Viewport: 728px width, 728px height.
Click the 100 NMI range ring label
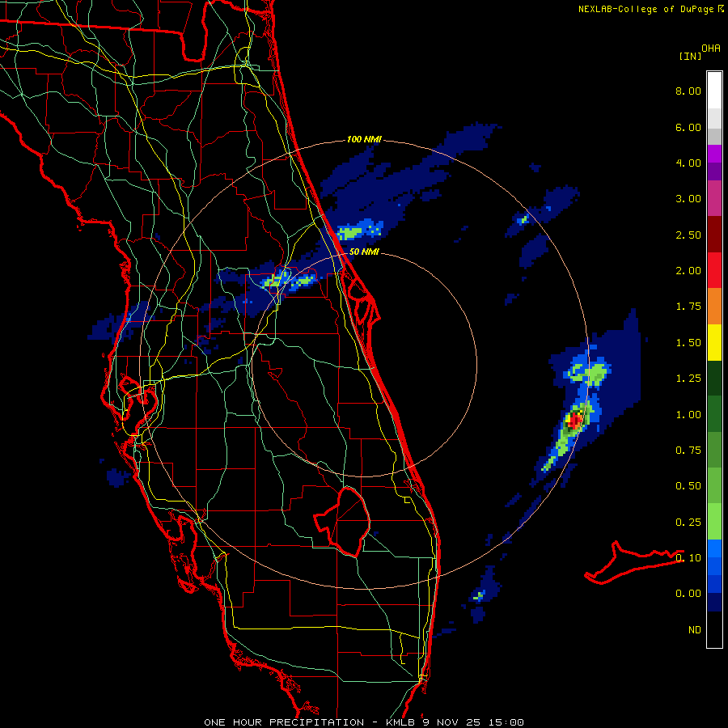pos(364,139)
